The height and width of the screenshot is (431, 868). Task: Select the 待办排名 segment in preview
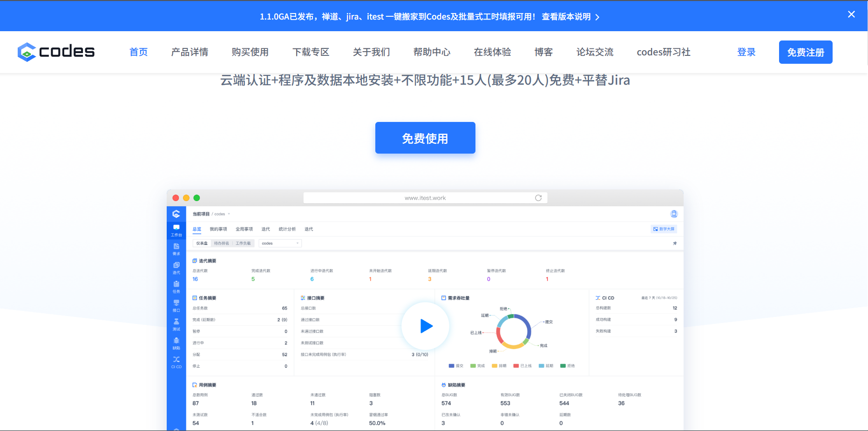tap(221, 243)
